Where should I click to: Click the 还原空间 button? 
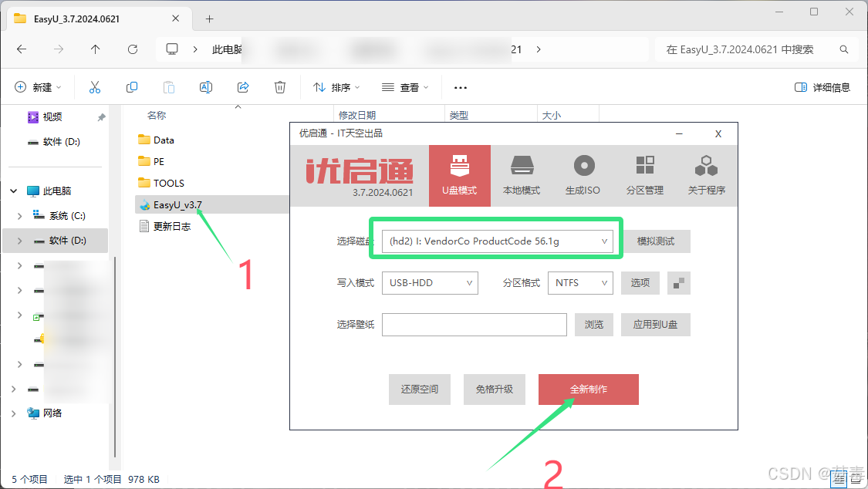point(420,390)
